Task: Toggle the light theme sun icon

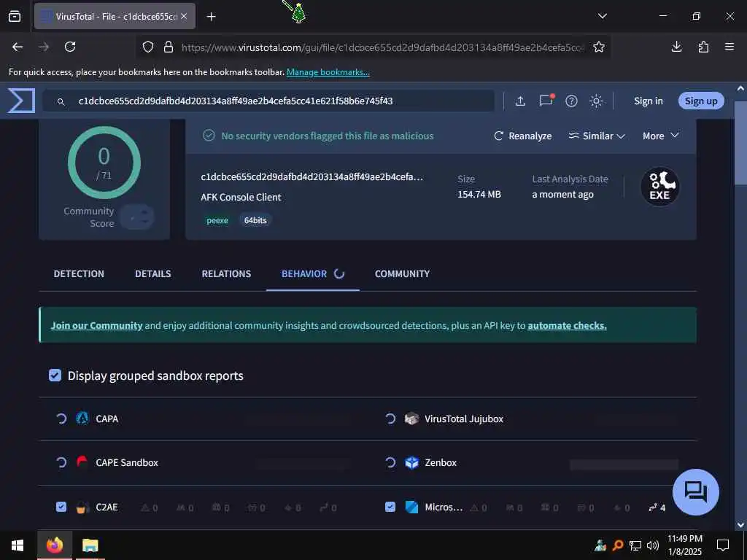Action: tap(596, 101)
